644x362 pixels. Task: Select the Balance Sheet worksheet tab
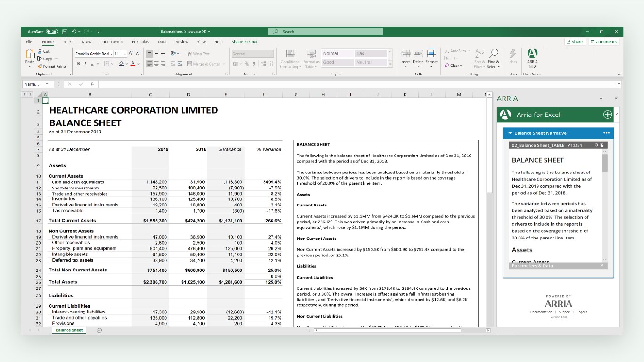pos(69,330)
